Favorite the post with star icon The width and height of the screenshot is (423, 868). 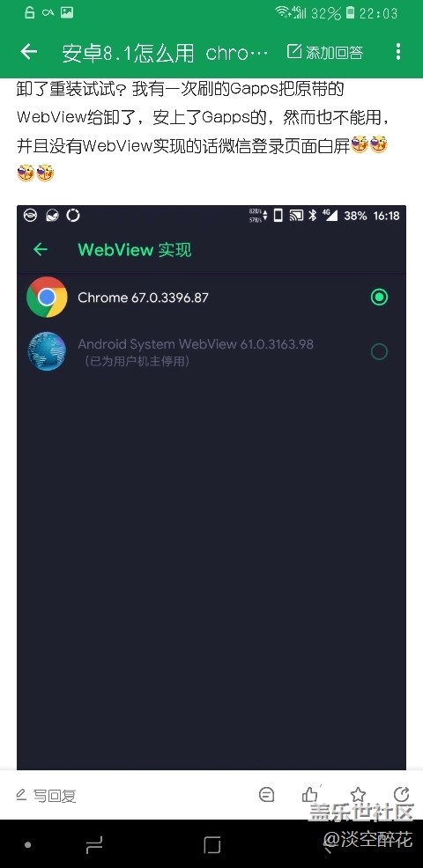(x=358, y=795)
